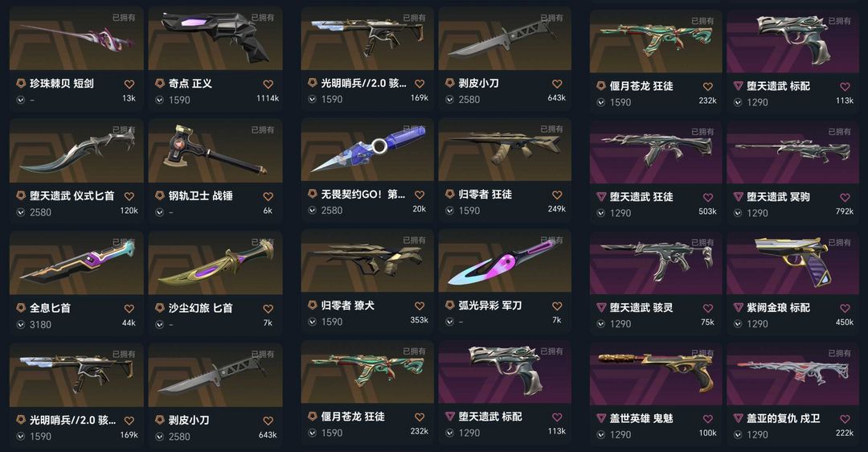Tap the heart icon on 奇点 正义
The width and height of the screenshot is (868, 452).
click(268, 84)
